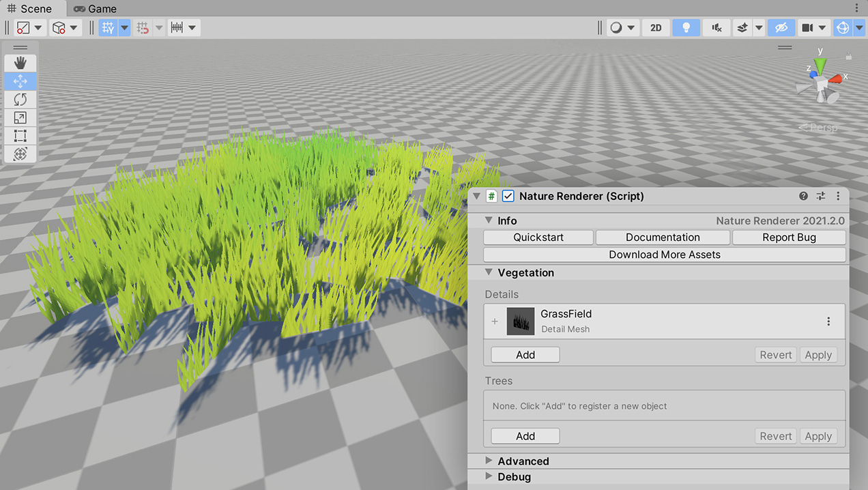Select the Rotate tool
868x490 pixels.
tap(20, 99)
